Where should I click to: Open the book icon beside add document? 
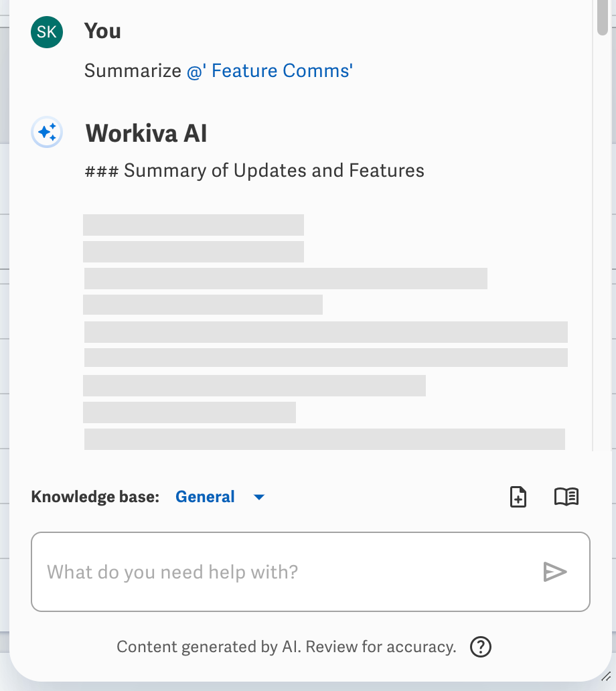tap(566, 497)
